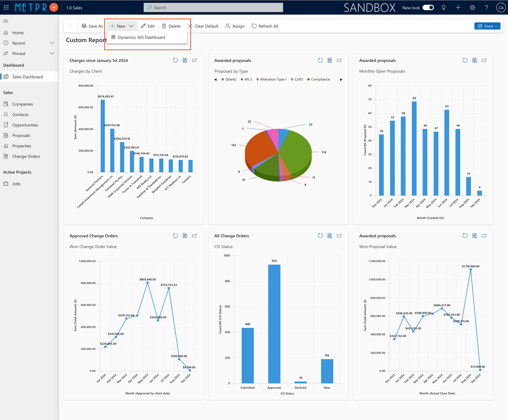Open the settings gear icon

[x=472, y=7]
